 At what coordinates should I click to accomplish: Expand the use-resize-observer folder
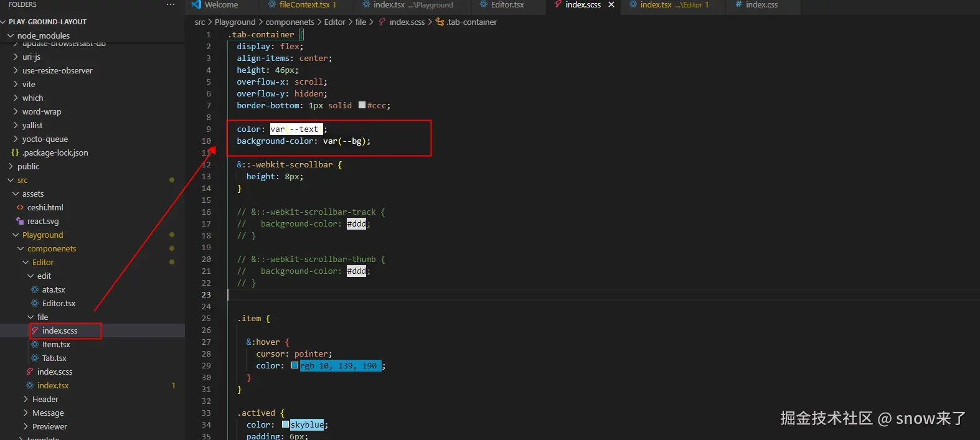(x=57, y=70)
